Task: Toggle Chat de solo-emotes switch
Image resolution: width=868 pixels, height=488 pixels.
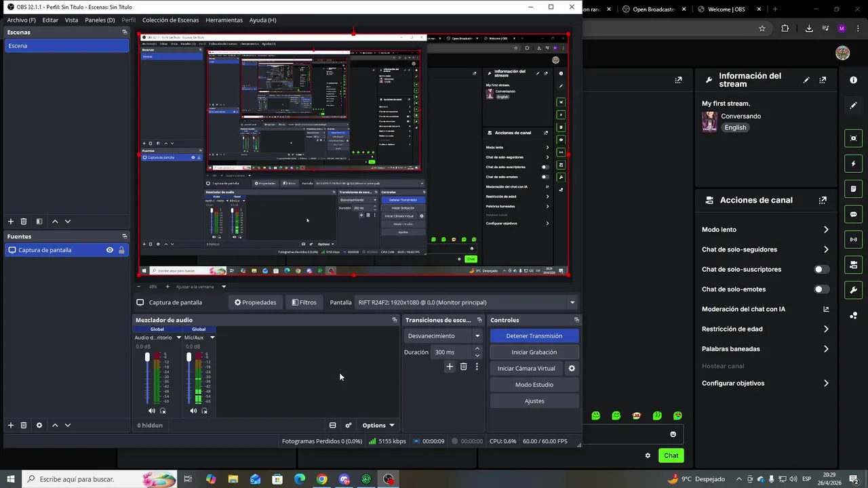Action: pos(821,289)
